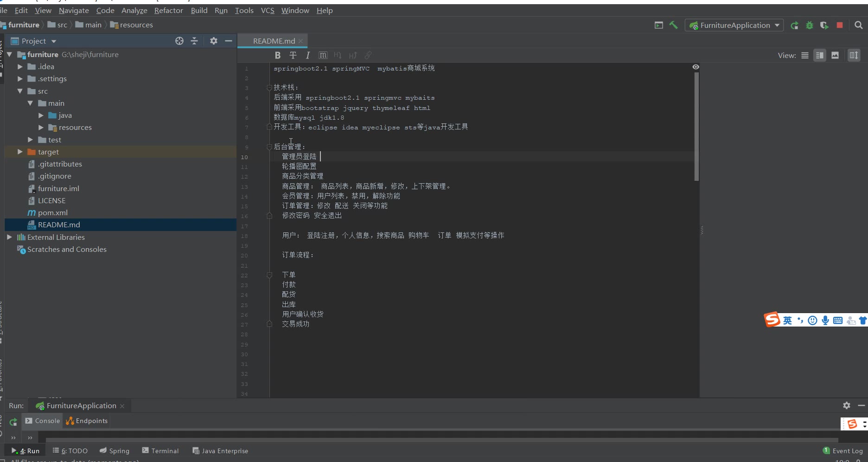868x462 pixels.
Task: Expand the .settings folder
Action: (20, 79)
